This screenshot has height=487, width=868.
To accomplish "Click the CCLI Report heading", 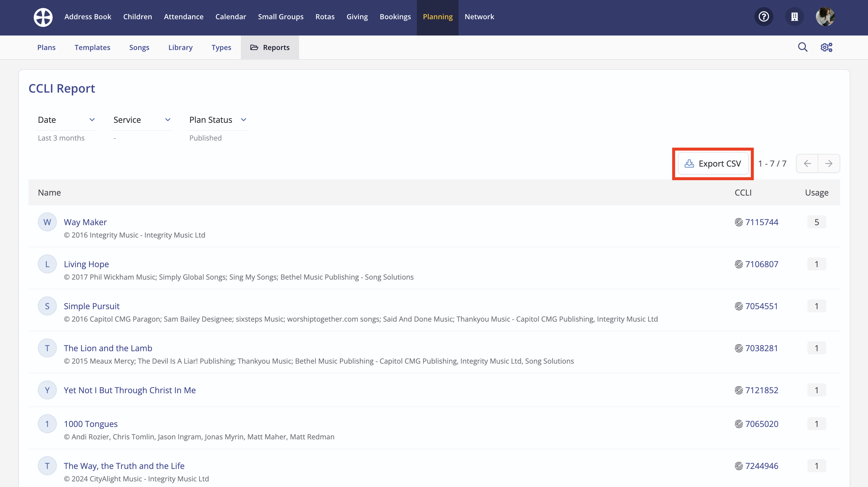I will [x=62, y=88].
